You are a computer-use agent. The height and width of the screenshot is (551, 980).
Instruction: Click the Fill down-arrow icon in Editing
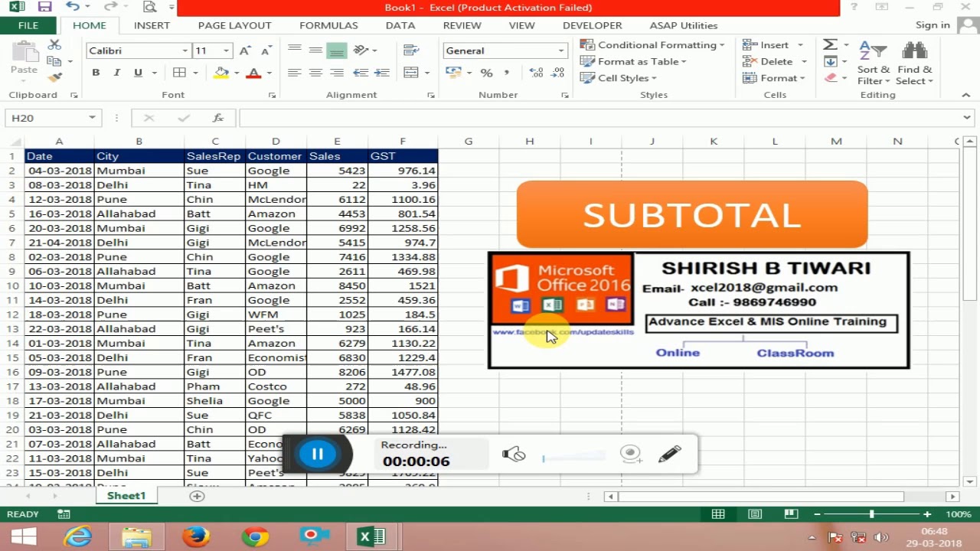[830, 62]
